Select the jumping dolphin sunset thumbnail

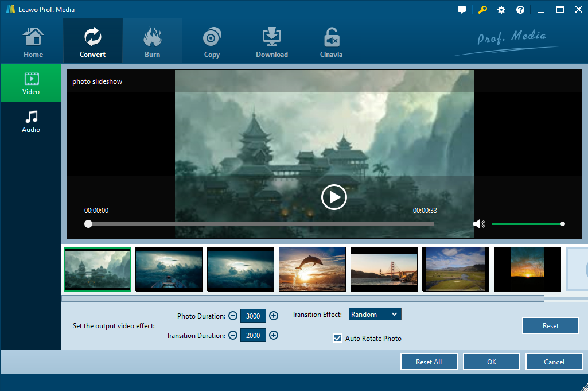[x=312, y=269]
